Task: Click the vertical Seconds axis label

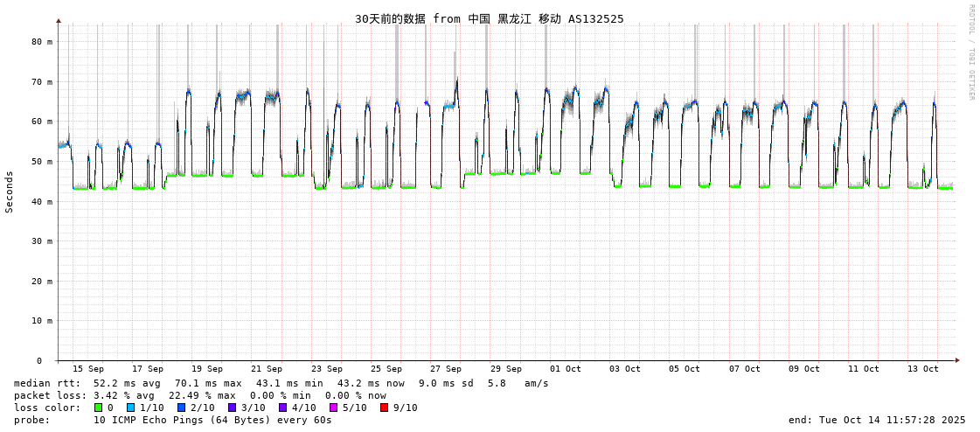Action: point(10,192)
